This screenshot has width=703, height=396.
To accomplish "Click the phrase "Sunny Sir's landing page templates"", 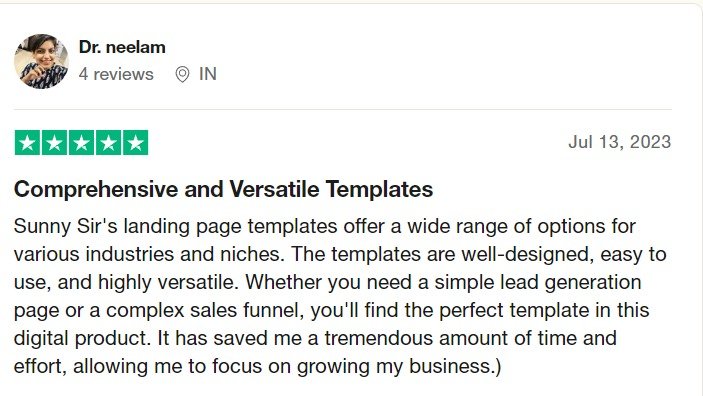I will 175,227.
